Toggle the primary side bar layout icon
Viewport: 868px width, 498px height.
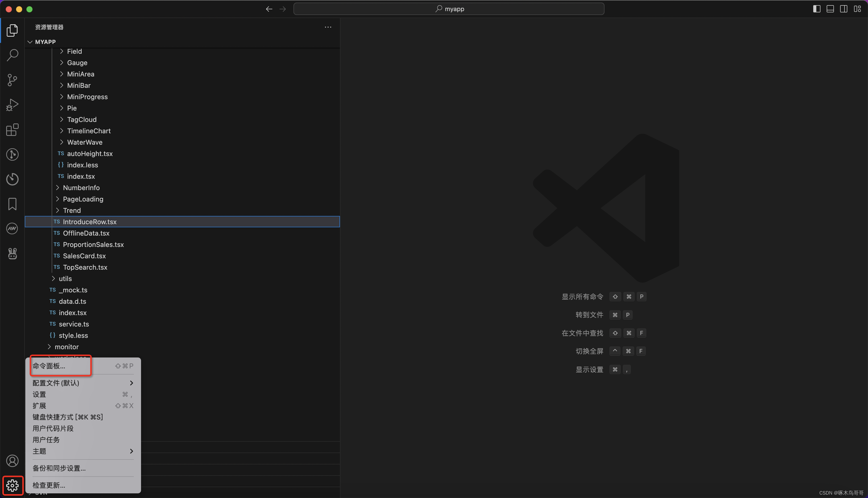[817, 9]
